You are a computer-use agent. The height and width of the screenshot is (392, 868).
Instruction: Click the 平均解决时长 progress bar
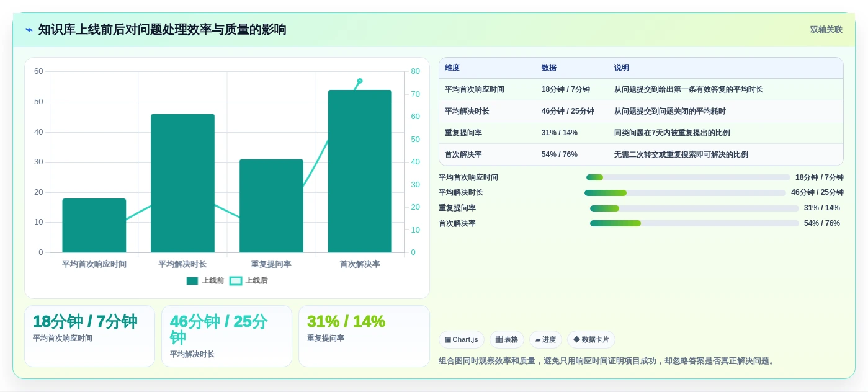pyautogui.click(x=685, y=193)
